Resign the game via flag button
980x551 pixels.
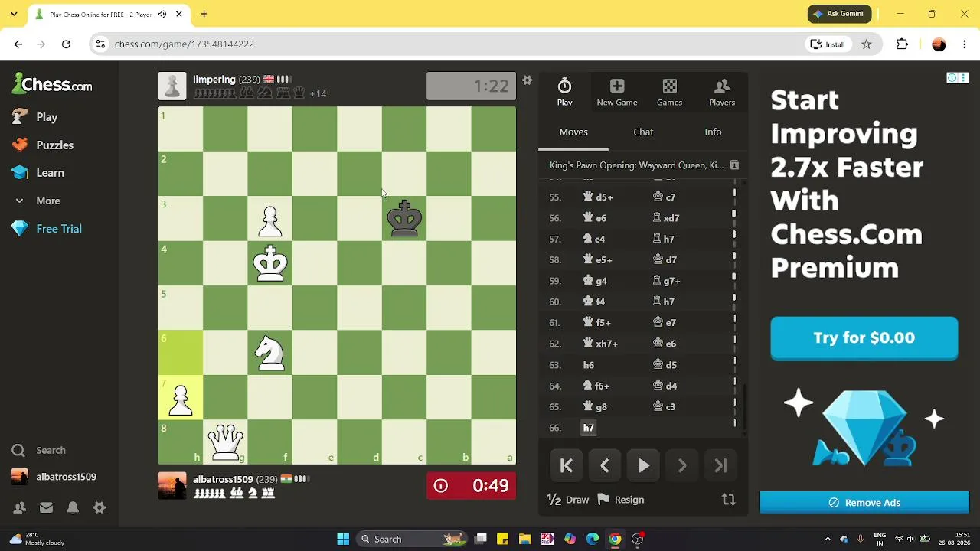pyautogui.click(x=621, y=500)
